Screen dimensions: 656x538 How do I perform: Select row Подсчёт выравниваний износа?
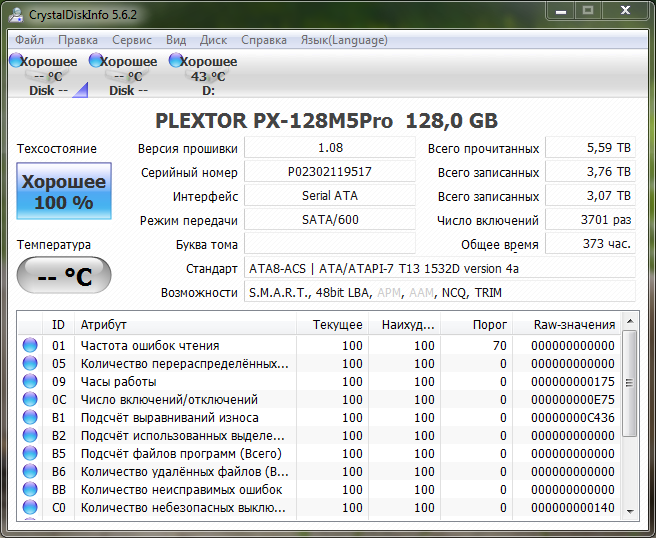pyautogui.click(x=319, y=418)
